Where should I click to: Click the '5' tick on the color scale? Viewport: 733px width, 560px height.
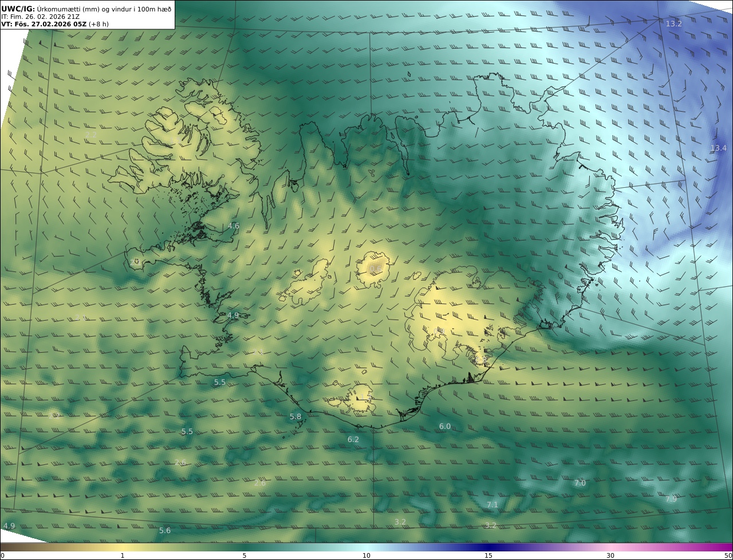[245, 555]
